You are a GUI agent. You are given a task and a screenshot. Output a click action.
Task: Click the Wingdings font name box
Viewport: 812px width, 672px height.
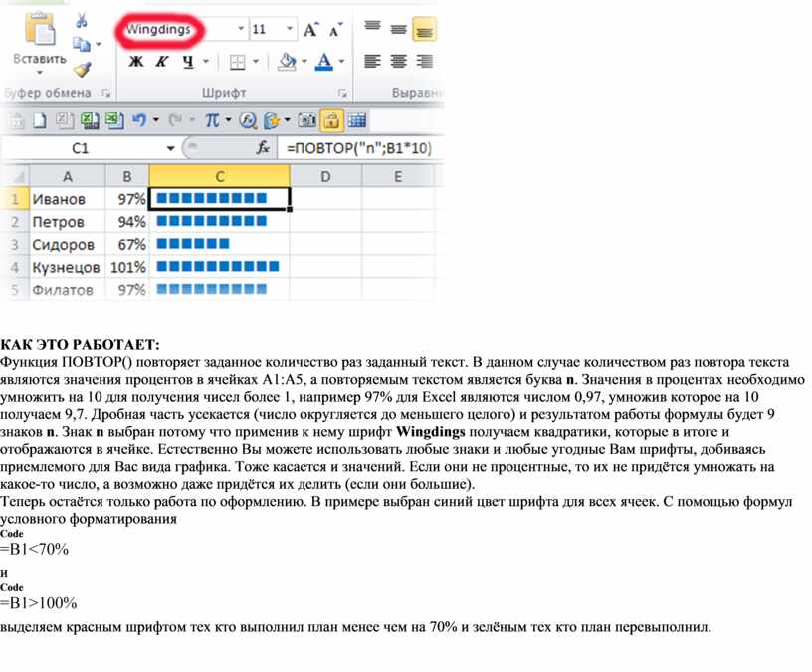179,29
